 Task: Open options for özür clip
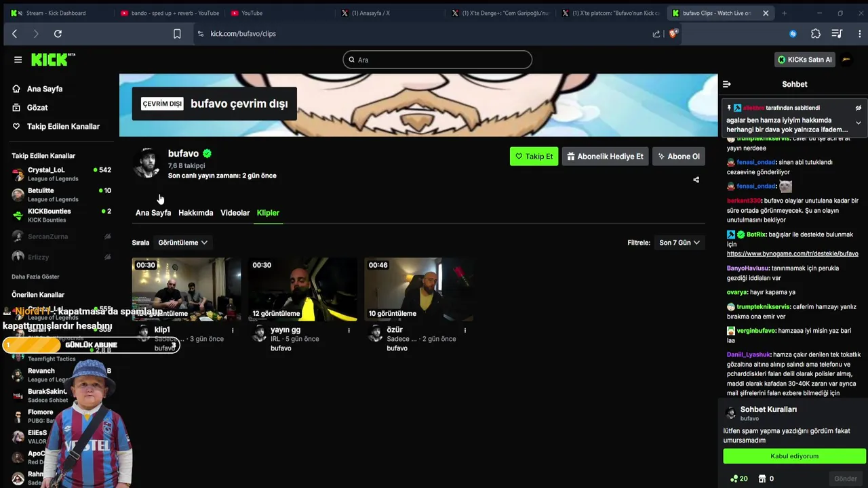tap(465, 331)
